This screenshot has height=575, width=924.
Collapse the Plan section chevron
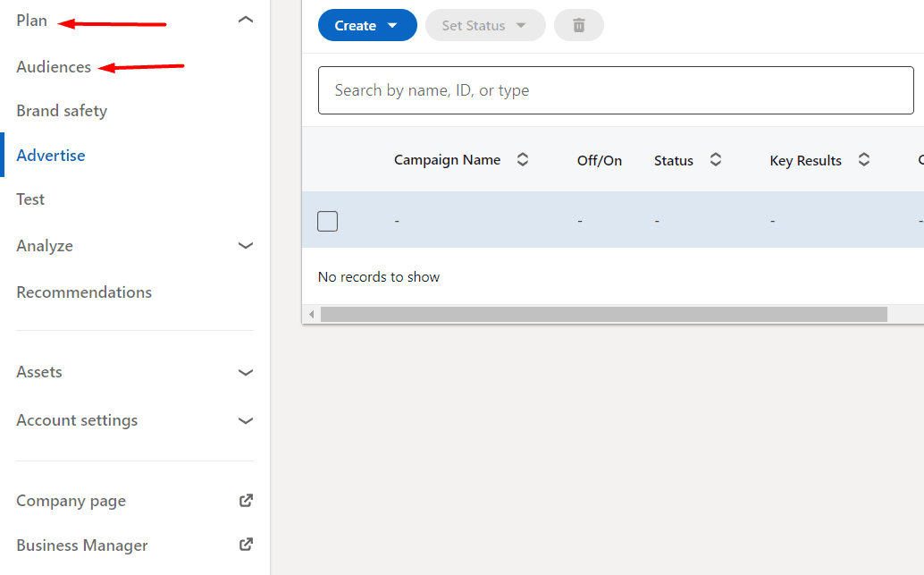[x=245, y=20]
